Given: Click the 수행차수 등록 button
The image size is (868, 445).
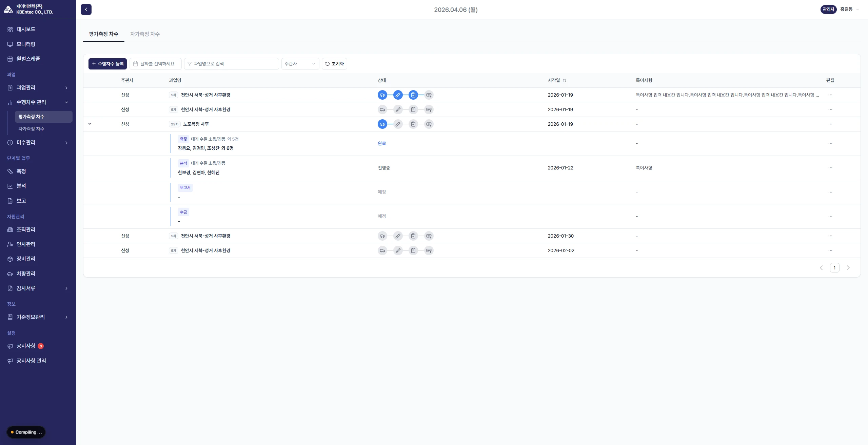Looking at the screenshot, I should tap(107, 64).
